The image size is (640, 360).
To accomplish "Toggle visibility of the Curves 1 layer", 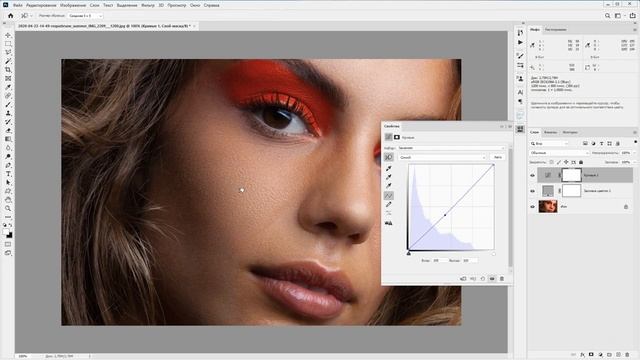I will (532, 175).
